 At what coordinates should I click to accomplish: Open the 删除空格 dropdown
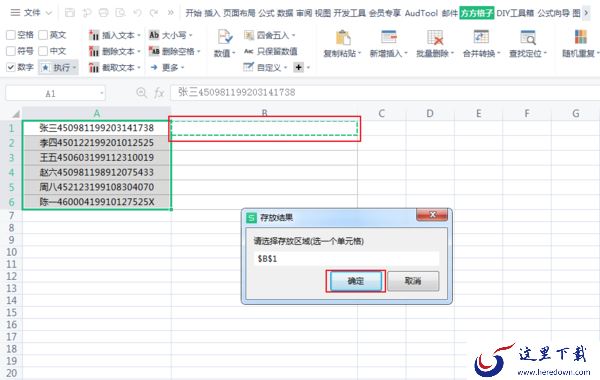coord(174,51)
